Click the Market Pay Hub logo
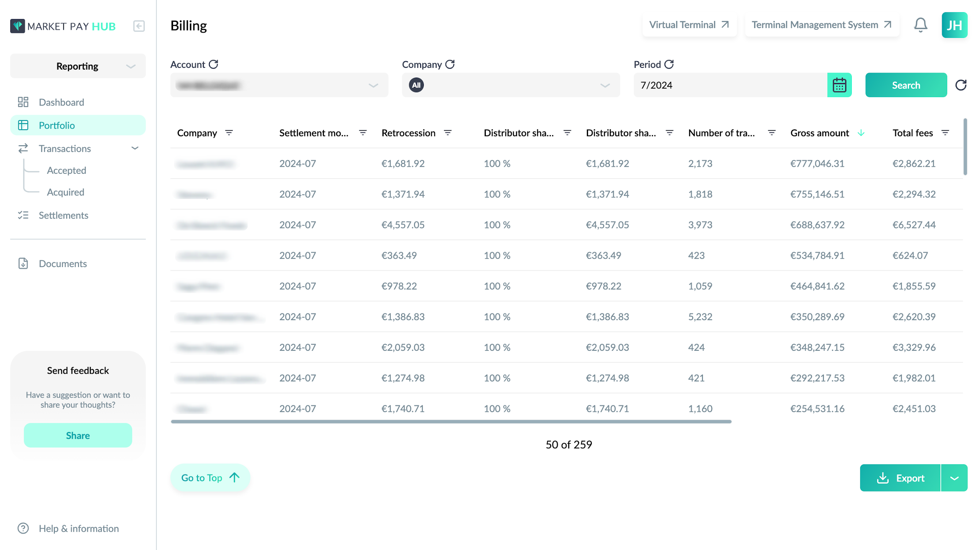Viewport: 980px width, 550px height. [63, 26]
